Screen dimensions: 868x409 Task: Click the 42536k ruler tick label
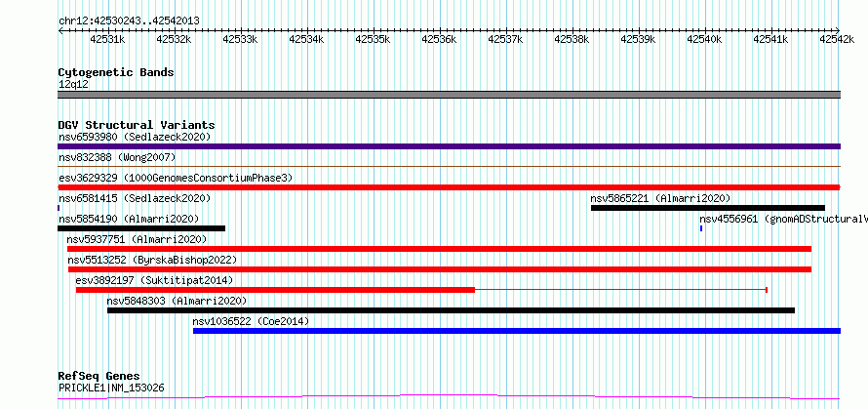pos(439,39)
